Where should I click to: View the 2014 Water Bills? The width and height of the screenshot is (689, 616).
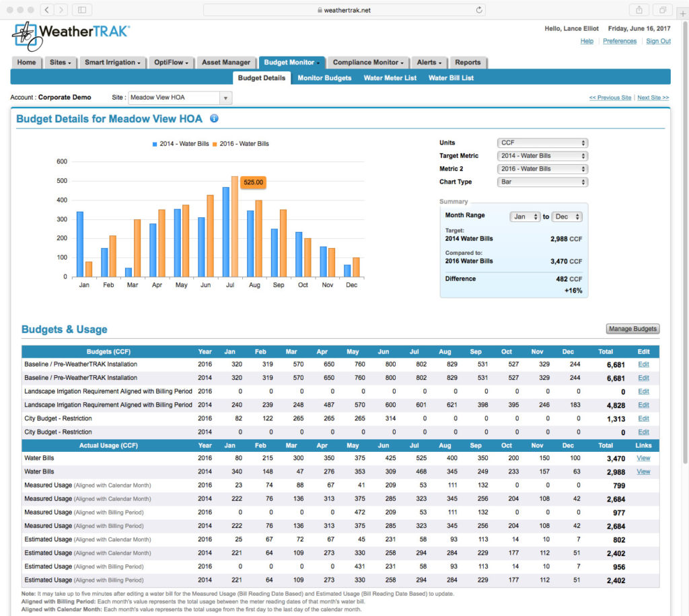(643, 472)
